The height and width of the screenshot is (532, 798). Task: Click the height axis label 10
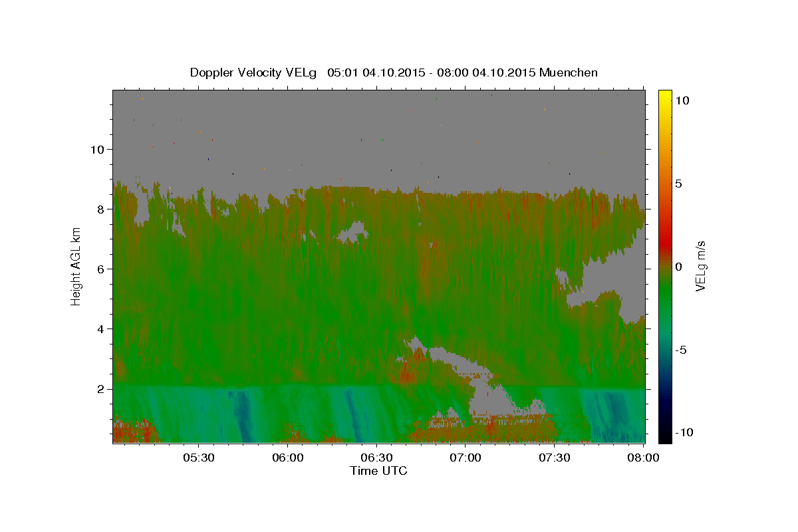pos(98,149)
